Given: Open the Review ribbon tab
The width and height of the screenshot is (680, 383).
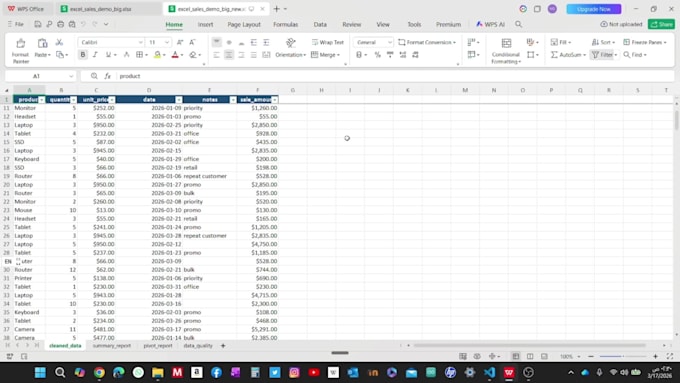Looking at the screenshot, I should click(352, 24).
